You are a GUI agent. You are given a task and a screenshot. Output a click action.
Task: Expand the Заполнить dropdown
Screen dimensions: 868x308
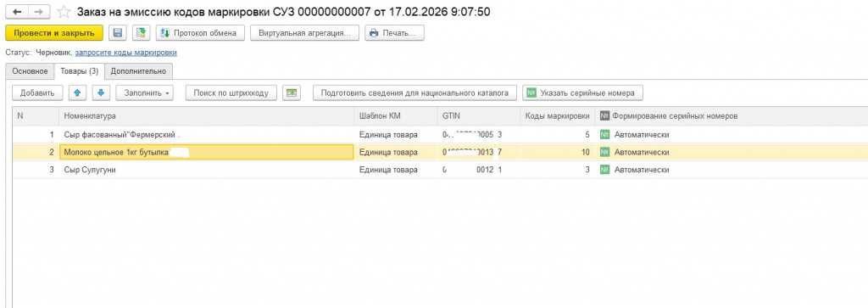click(x=144, y=93)
